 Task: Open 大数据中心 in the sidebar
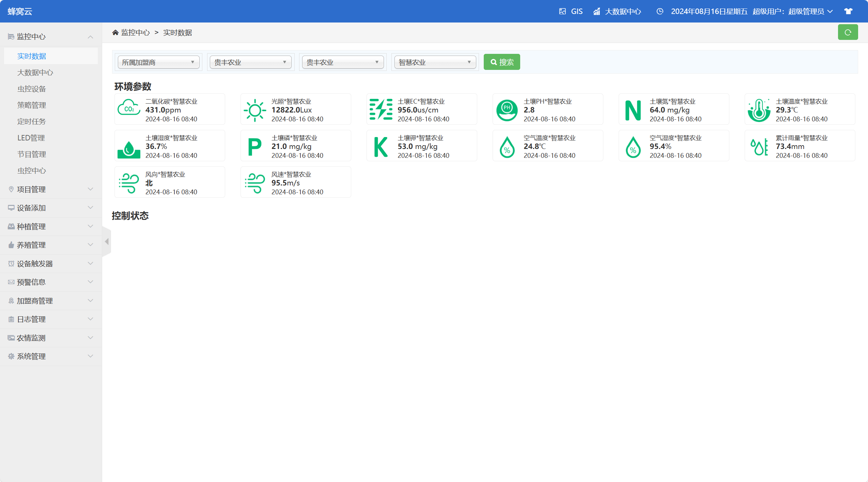click(x=51, y=73)
